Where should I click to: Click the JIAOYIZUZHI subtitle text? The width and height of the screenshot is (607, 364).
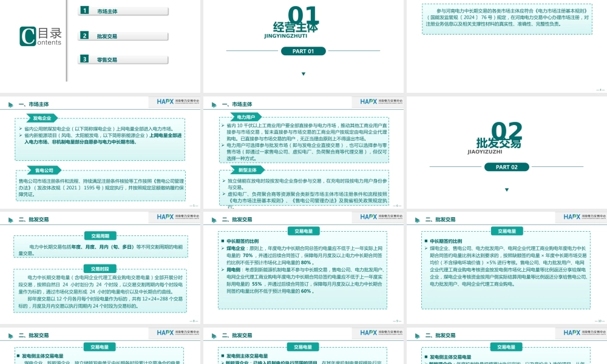pos(484,152)
